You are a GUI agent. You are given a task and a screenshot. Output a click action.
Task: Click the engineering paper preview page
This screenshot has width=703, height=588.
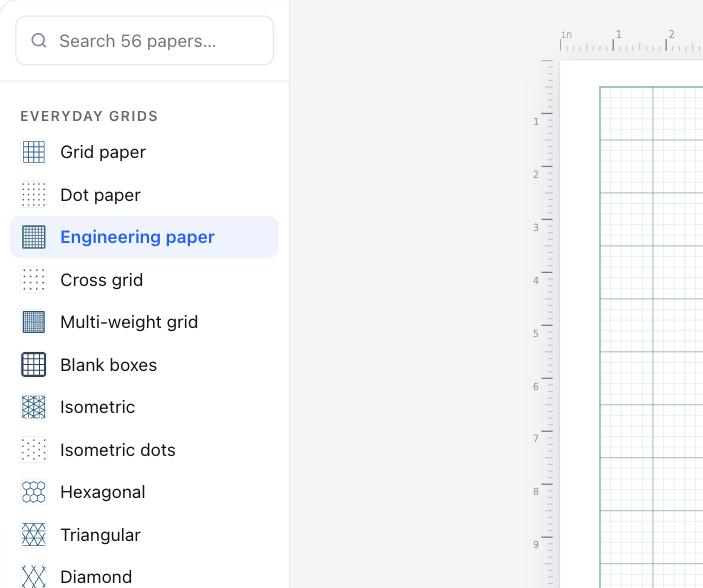point(631,324)
